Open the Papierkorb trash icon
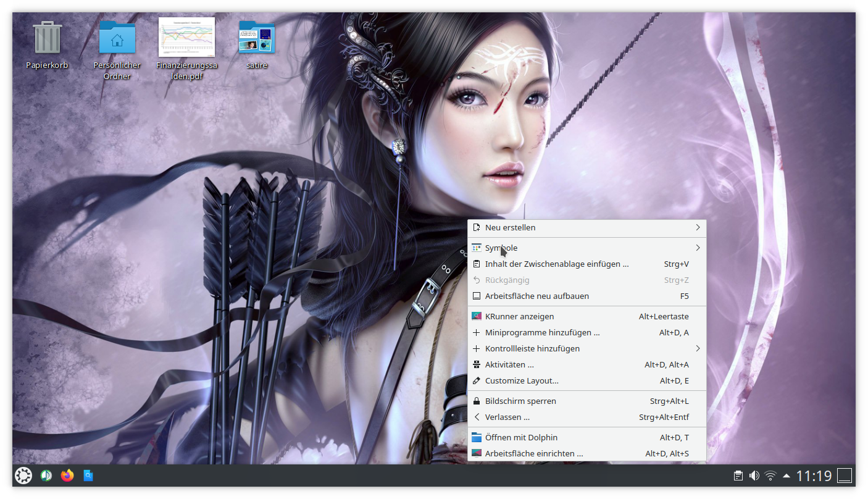This screenshot has width=868, height=499. pos(48,37)
